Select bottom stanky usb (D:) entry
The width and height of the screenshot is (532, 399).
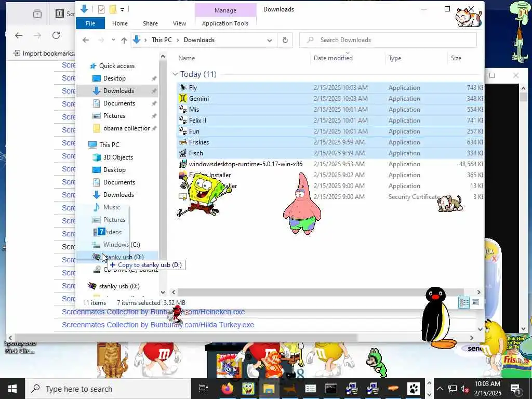coord(119,286)
